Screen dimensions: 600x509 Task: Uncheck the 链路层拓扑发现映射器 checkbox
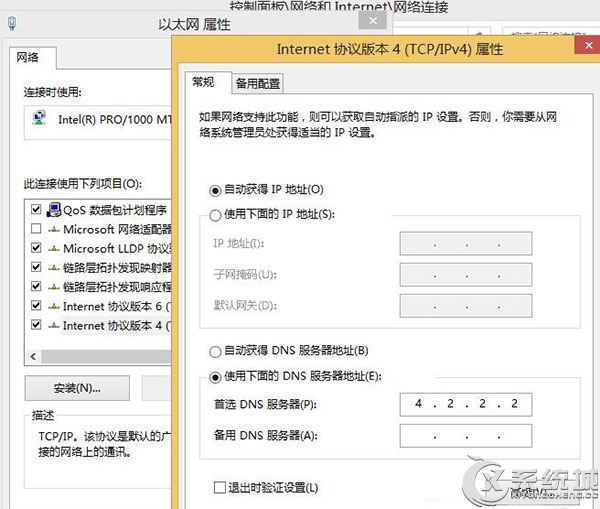(36, 267)
